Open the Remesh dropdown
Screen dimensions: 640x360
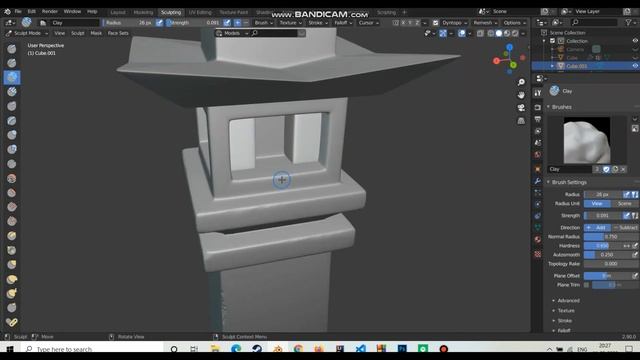tap(485, 23)
